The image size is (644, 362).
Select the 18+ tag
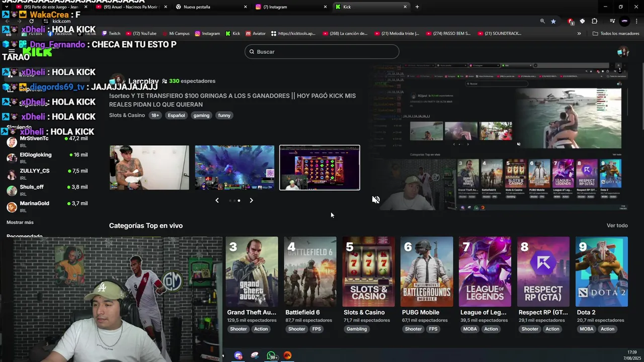point(155,115)
